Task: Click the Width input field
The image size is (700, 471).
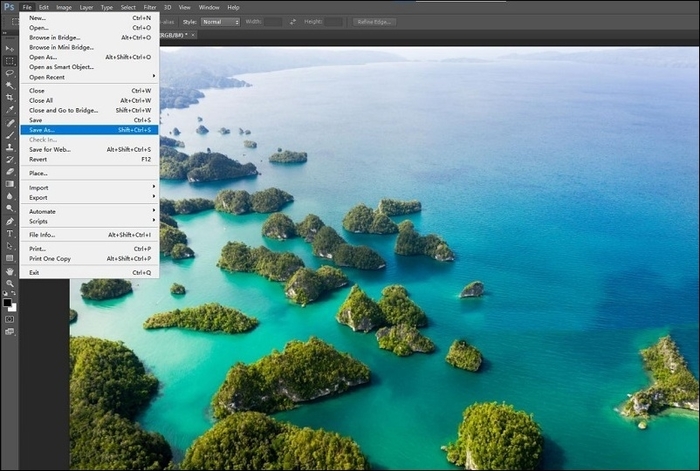Action: pos(273,21)
